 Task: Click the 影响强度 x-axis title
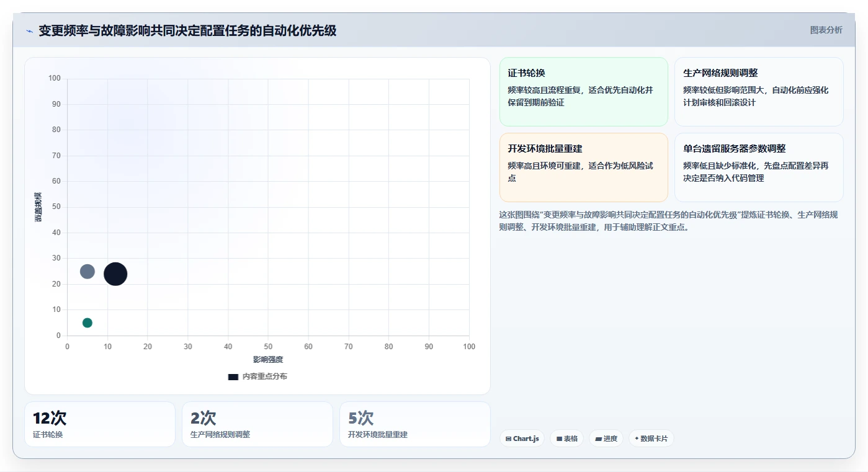pyautogui.click(x=268, y=360)
